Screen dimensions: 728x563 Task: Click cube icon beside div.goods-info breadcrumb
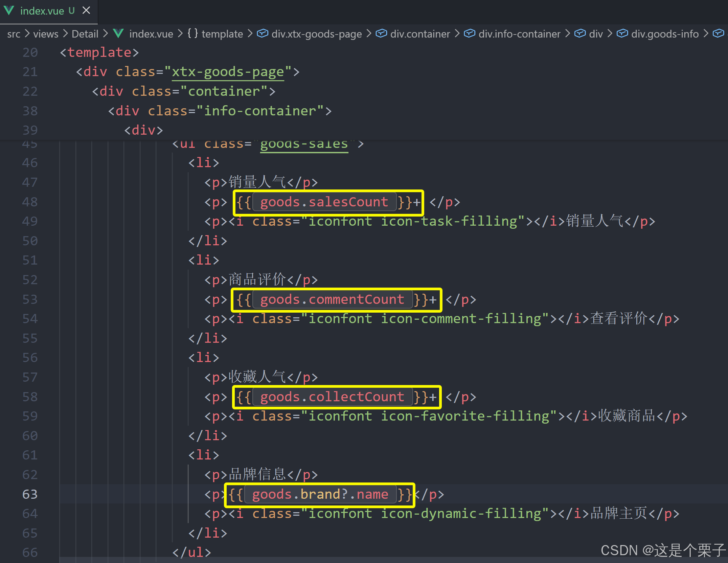click(622, 33)
